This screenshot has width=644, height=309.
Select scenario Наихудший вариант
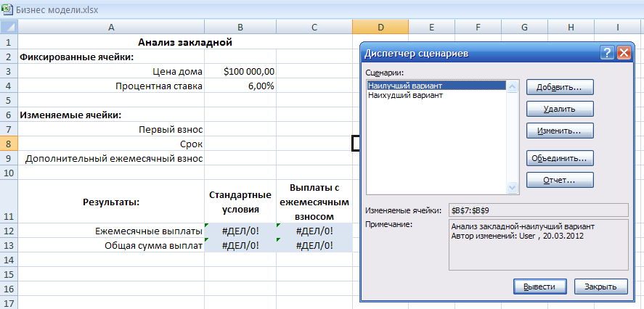click(436, 95)
